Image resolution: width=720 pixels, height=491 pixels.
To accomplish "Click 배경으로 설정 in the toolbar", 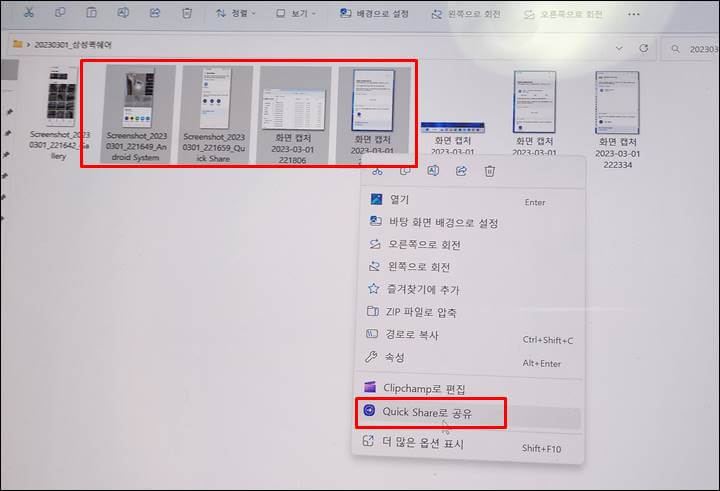I will coord(374,13).
